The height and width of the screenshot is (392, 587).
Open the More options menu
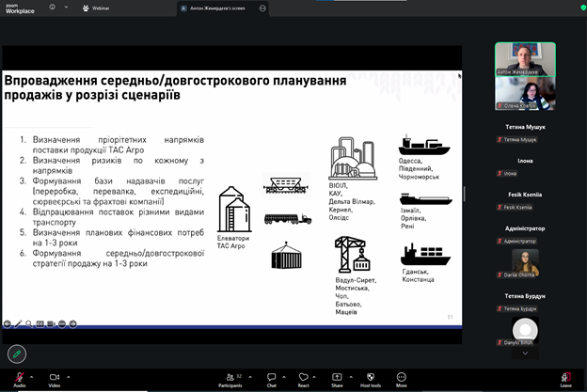pyautogui.click(x=402, y=376)
